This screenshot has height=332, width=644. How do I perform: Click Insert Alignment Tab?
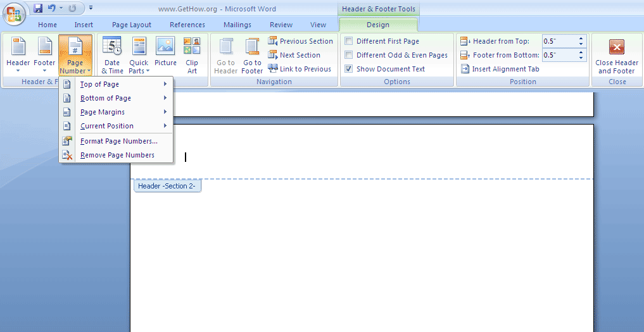(500, 69)
